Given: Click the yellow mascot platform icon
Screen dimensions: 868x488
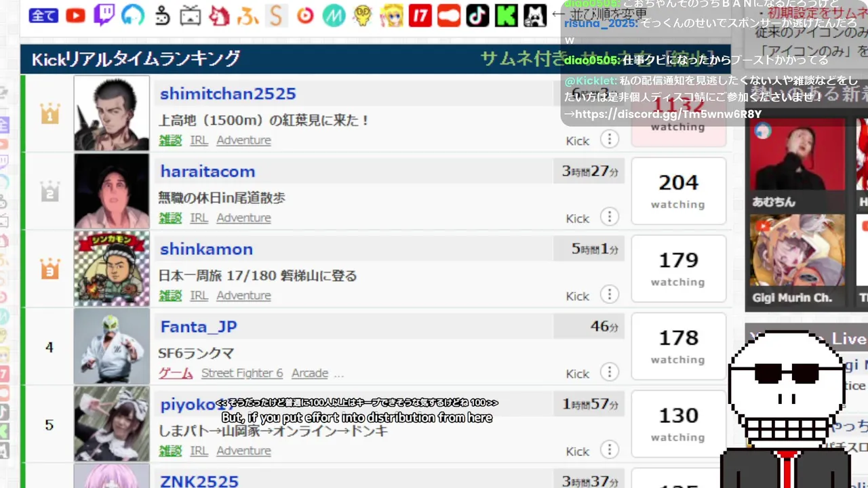Looking at the screenshot, I should tap(363, 15).
